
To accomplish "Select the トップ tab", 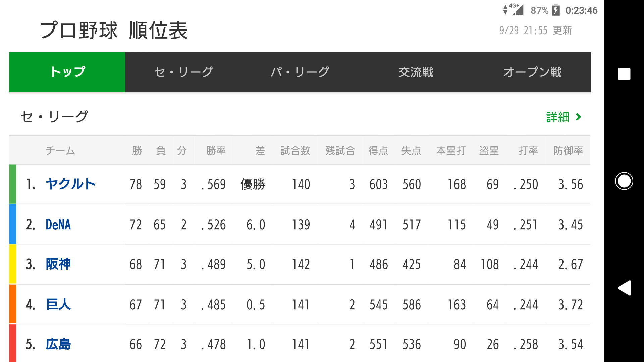I will click(67, 72).
